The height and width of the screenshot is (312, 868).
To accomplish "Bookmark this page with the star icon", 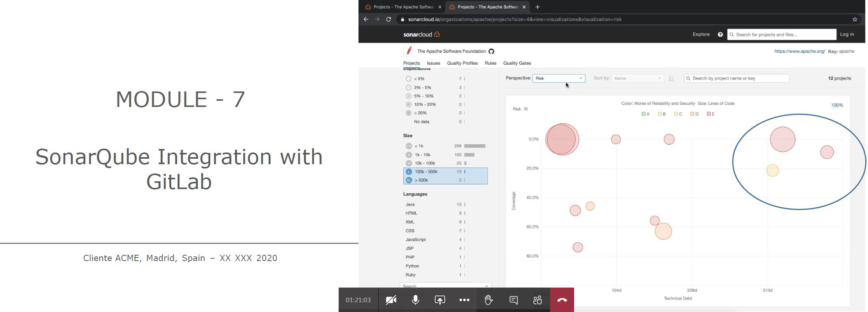I will pyautogui.click(x=855, y=19).
